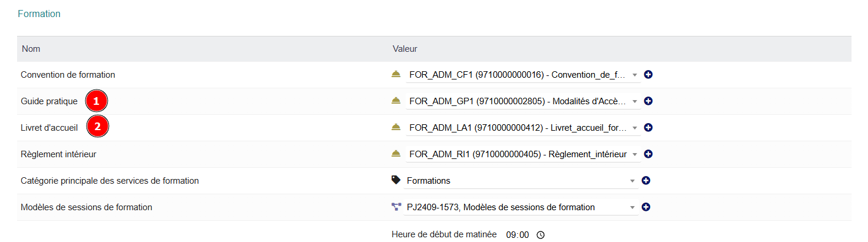The image size is (868, 242).
Task: Click plus icon beside Guide pratique value
Action: tap(648, 101)
